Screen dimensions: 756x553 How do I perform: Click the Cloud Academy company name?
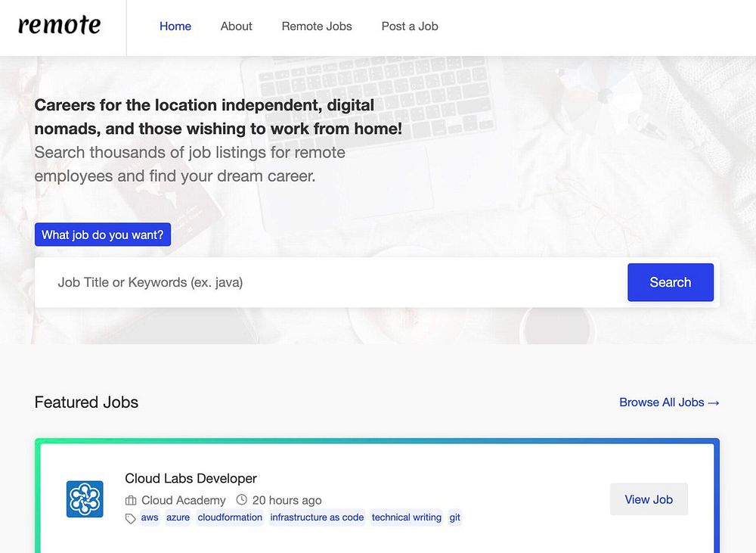coord(183,500)
